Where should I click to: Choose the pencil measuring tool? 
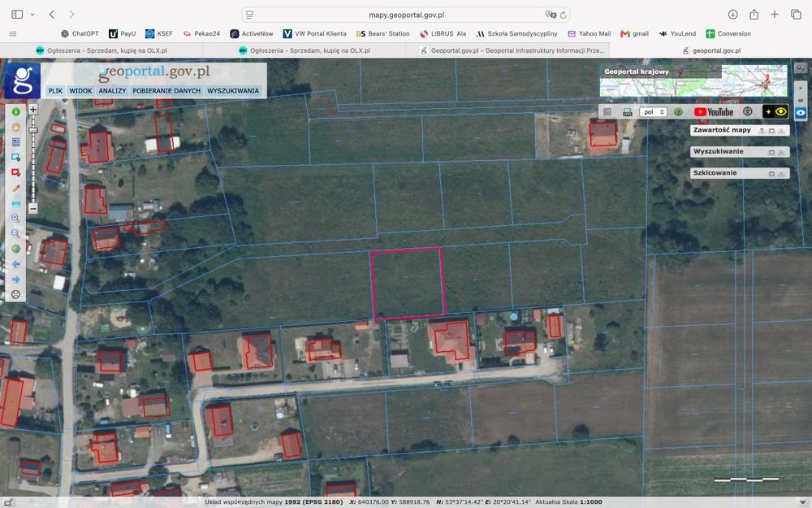coord(16,189)
